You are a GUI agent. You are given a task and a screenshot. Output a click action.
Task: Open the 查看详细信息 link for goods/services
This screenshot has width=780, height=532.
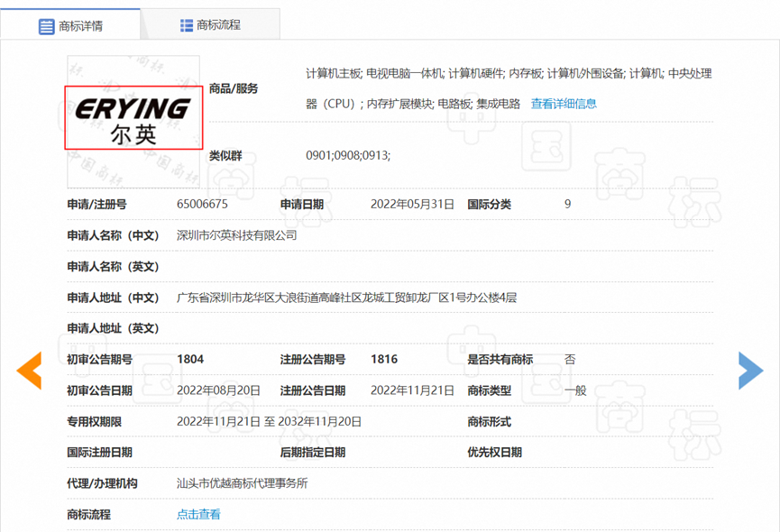[564, 104]
